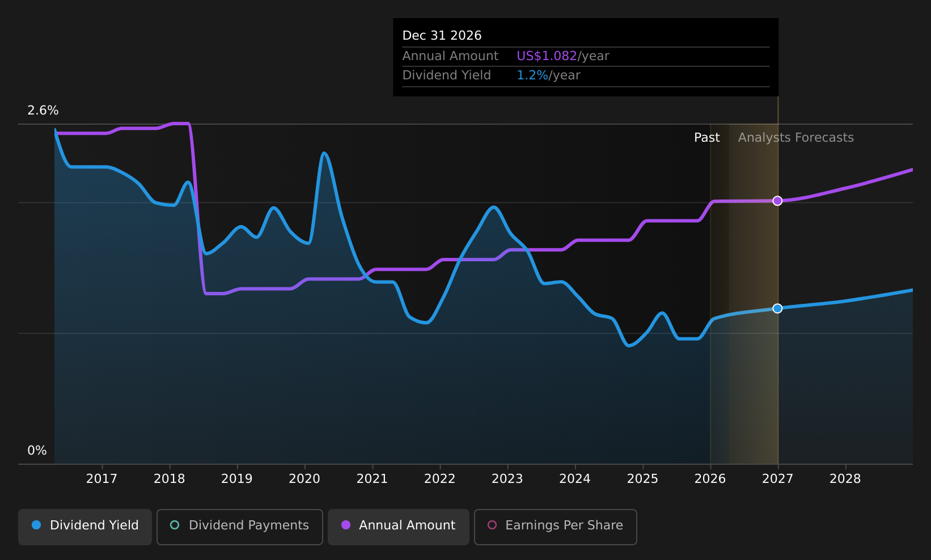Click the 2.6% y-axis label
This screenshot has height=560, width=931.
pyautogui.click(x=43, y=111)
